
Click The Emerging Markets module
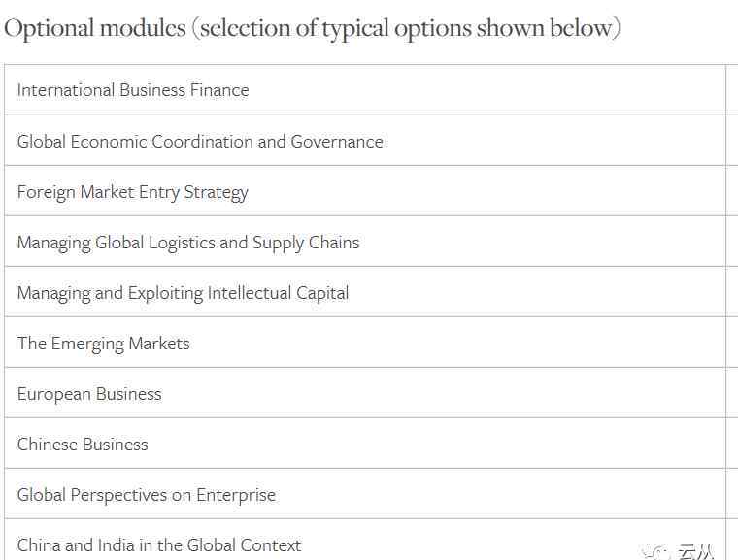tap(104, 344)
